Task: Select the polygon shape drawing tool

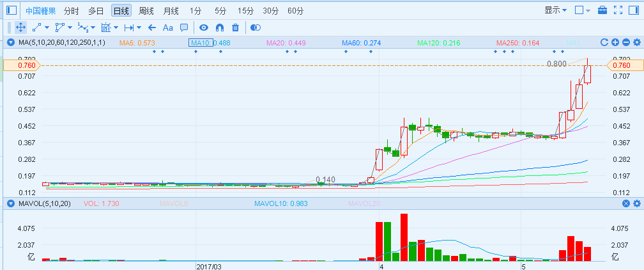Action: (60, 28)
